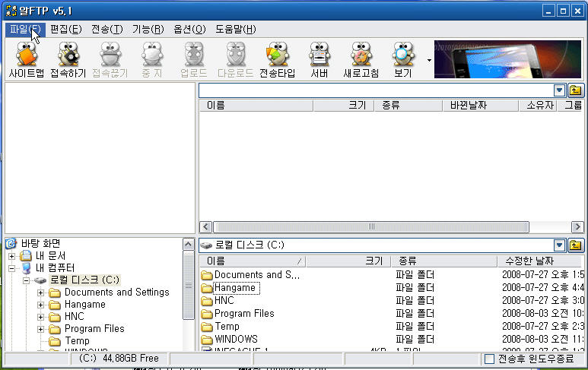Open the 도움말(H) menu
The width and height of the screenshot is (588, 370).
tap(236, 29)
